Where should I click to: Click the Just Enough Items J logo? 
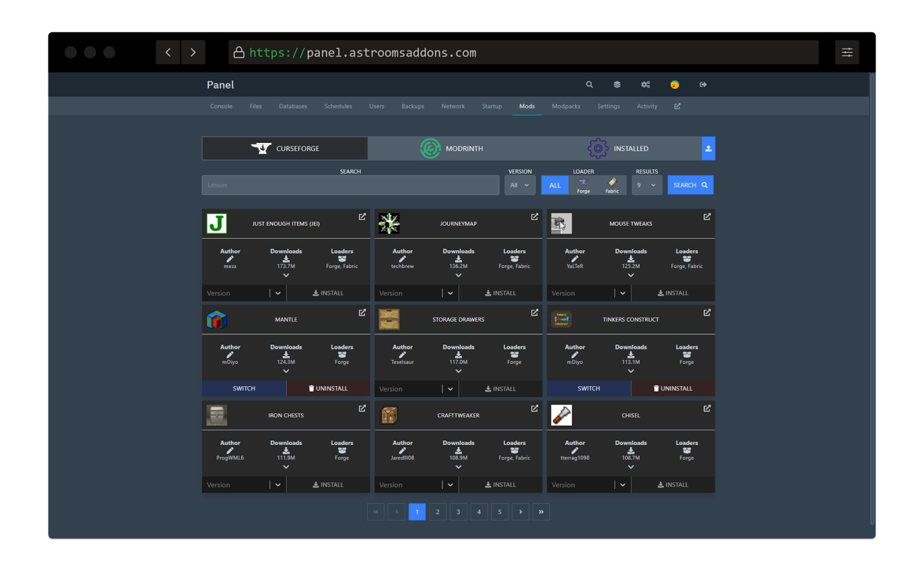pos(217,224)
